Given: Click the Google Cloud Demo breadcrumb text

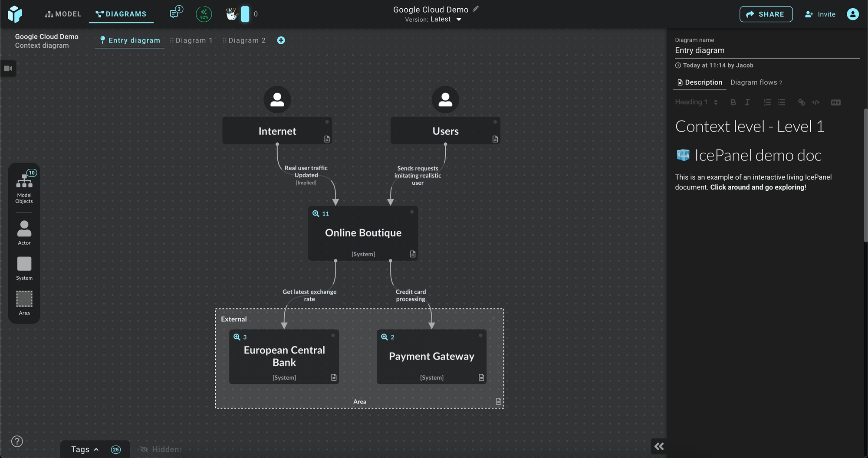Looking at the screenshot, I should [46, 36].
